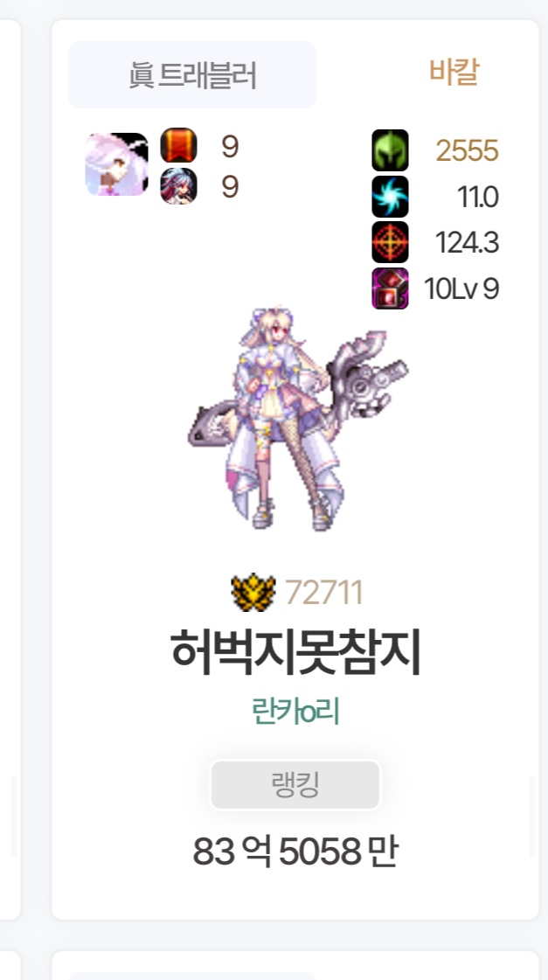Click the blue-haired character skill icon

pos(178,186)
